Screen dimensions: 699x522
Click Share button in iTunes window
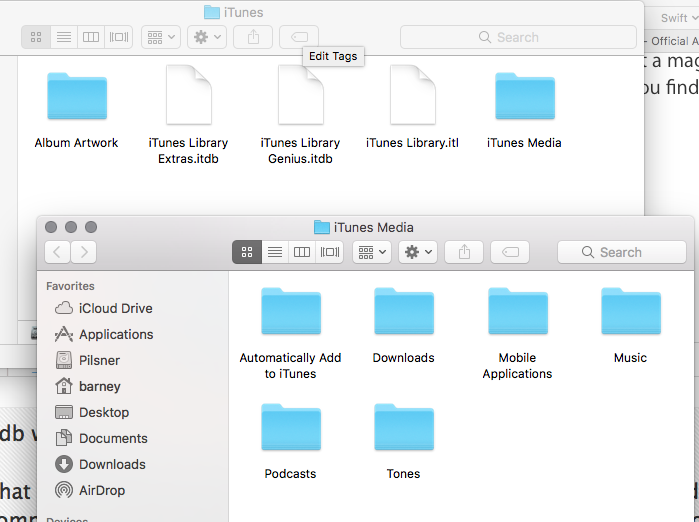click(x=253, y=37)
